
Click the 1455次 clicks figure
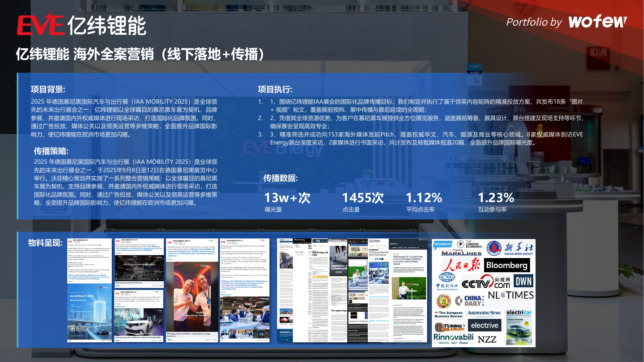pyautogui.click(x=363, y=198)
